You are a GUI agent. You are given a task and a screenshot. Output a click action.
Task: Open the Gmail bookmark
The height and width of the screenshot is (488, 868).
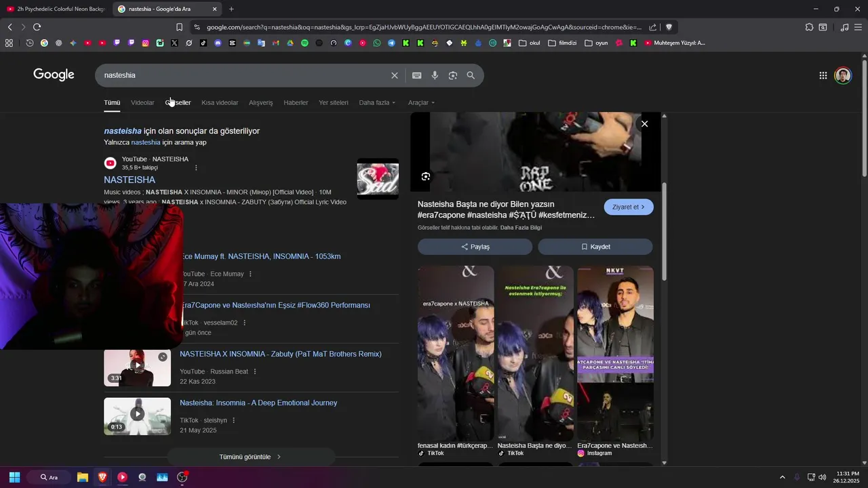click(275, 43)
